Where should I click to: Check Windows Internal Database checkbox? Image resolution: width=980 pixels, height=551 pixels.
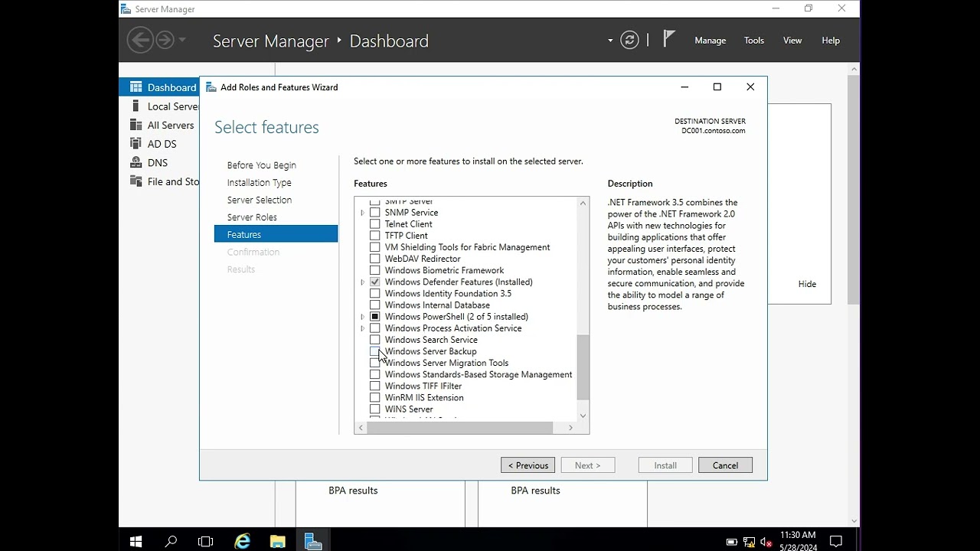(375, 305)
